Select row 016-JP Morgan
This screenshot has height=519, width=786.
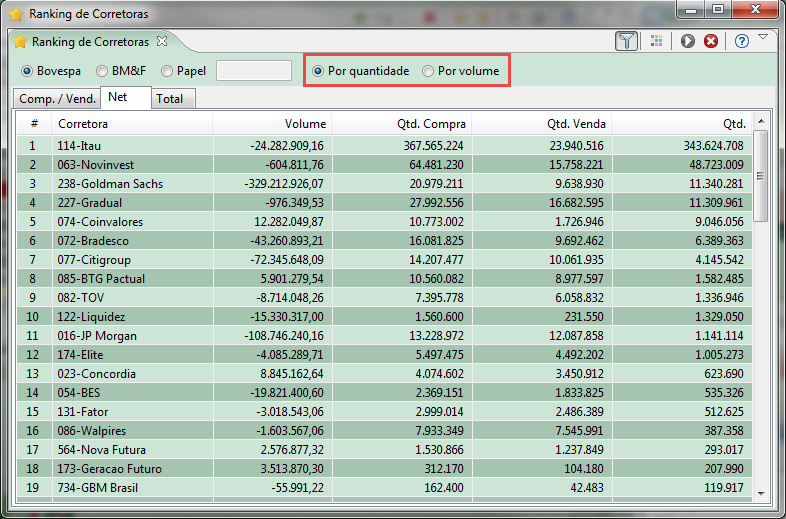[384, 336]
